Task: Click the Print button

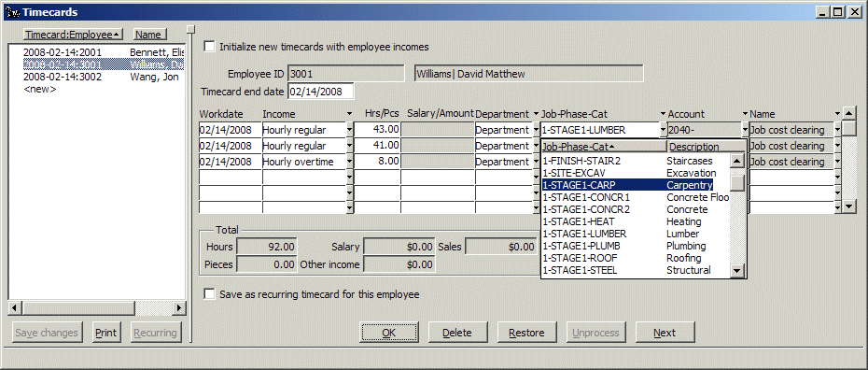Action: (x=105, y=333)
